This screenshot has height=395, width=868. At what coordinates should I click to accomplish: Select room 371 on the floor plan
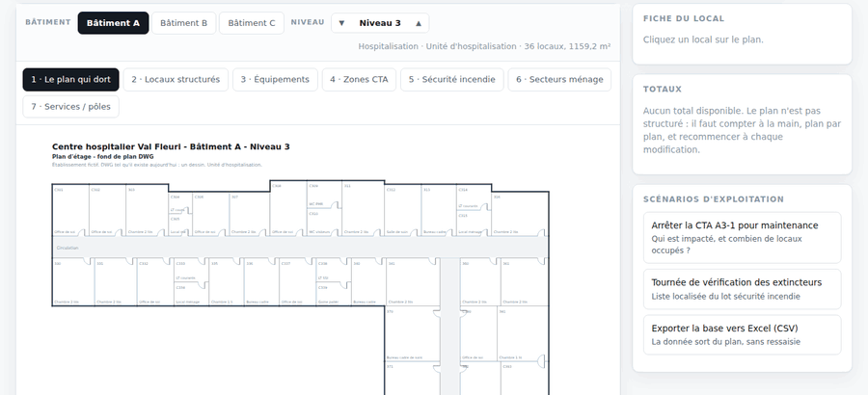(413, 379)
